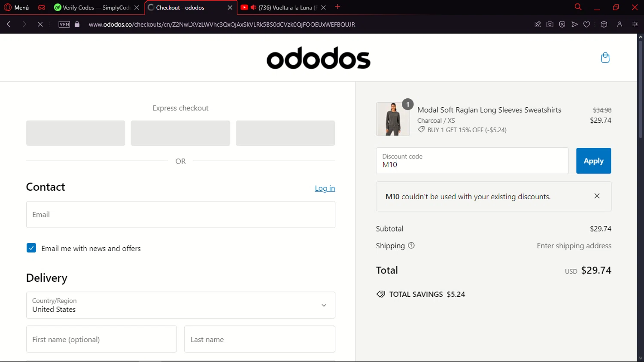
Task: Click the scrollbar down arrow
Action: 641,359
